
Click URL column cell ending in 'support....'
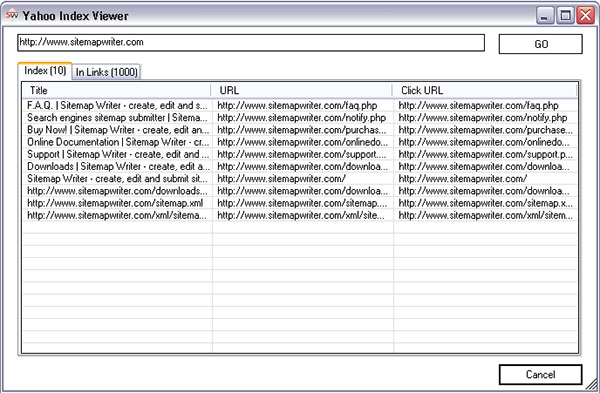pyautogui.click(x=302, y=154)
